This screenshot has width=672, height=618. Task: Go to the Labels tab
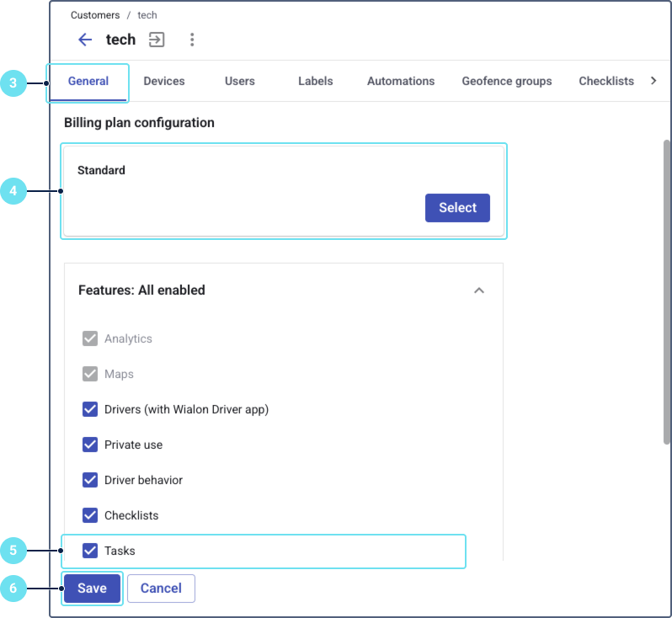pos(316,82)
